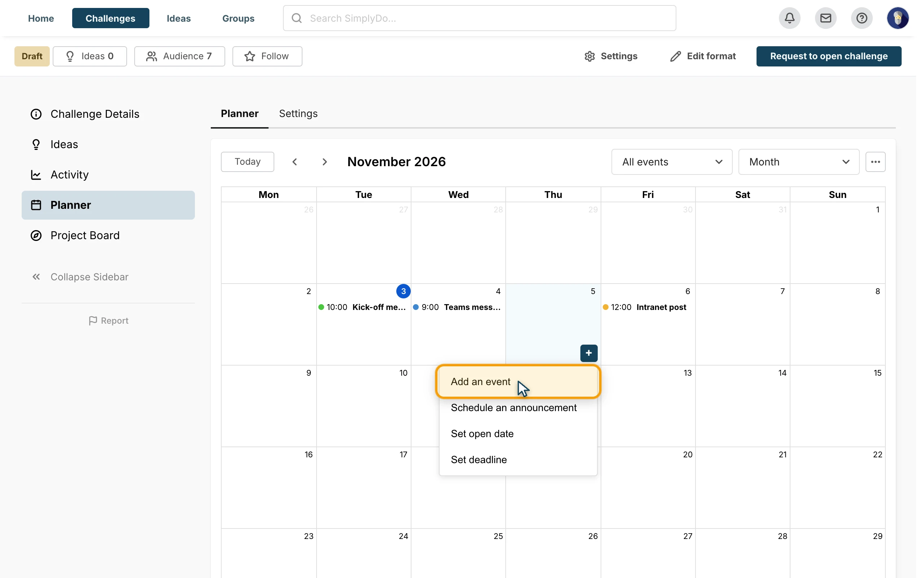
Task: Open the Challenges navigation tab
Action: tap(110, 18)
